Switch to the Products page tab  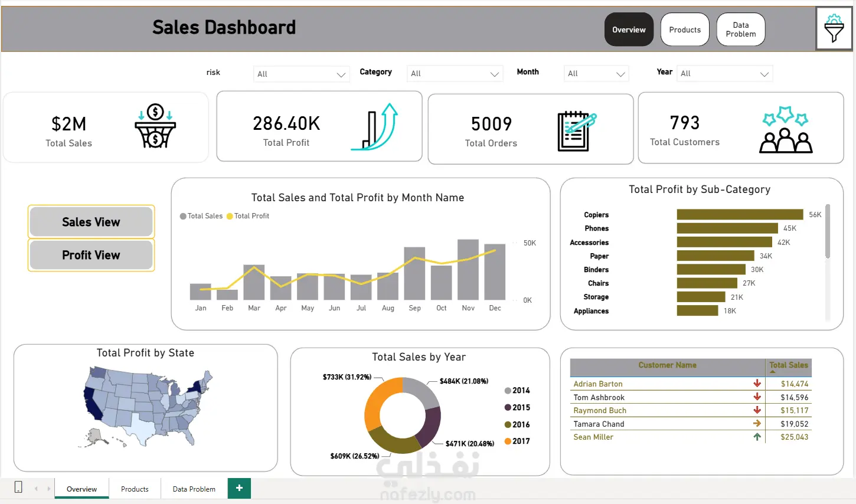pos(135,489)
